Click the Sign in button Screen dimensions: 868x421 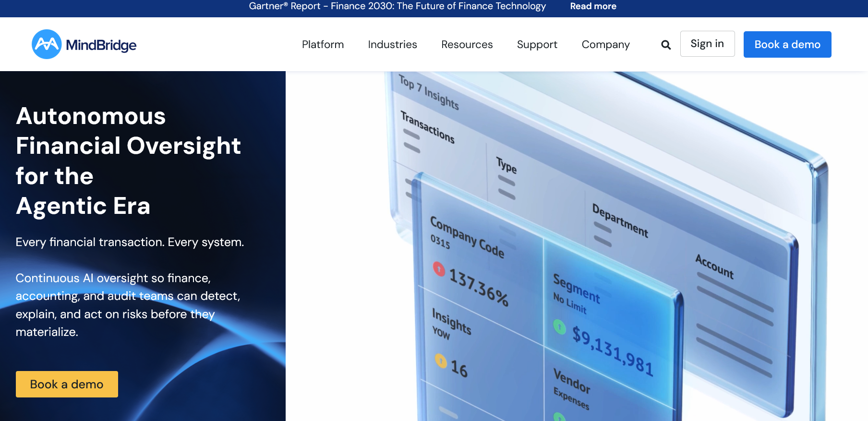707,44
